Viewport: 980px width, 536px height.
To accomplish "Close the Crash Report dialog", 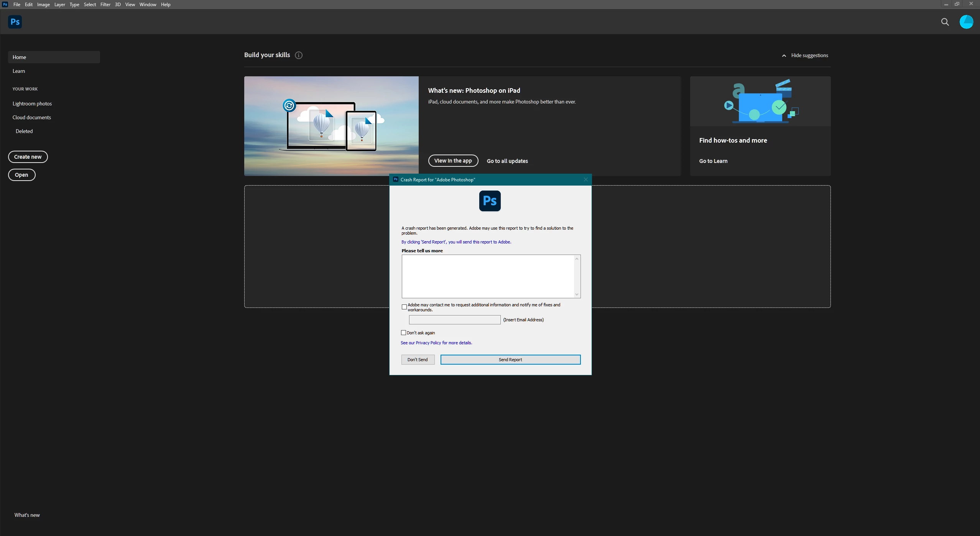I will [585, 179].
